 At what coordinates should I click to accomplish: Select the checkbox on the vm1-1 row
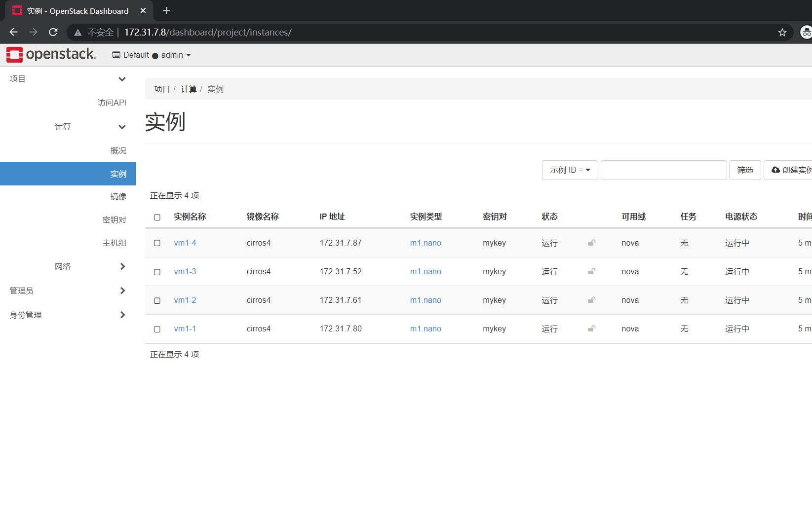coord(157,329)
